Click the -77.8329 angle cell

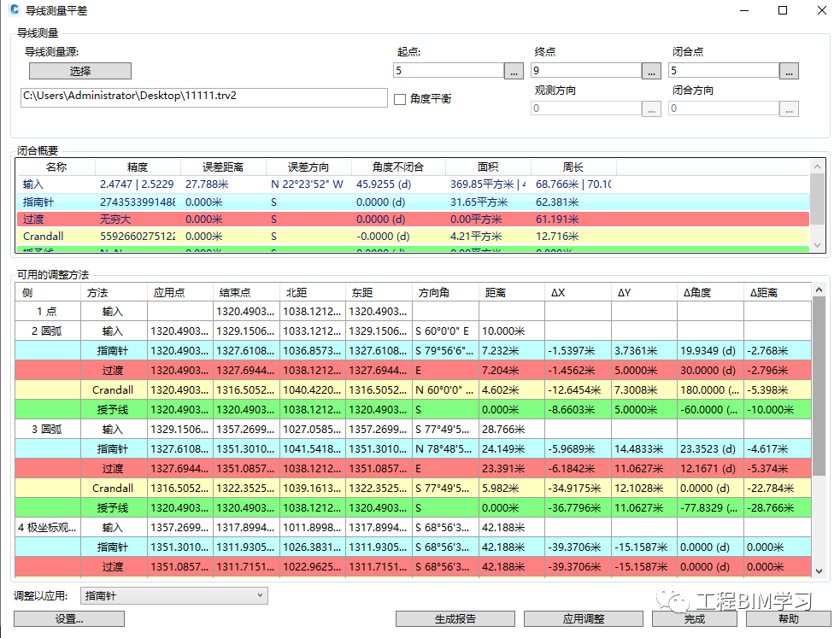(710, 508)
